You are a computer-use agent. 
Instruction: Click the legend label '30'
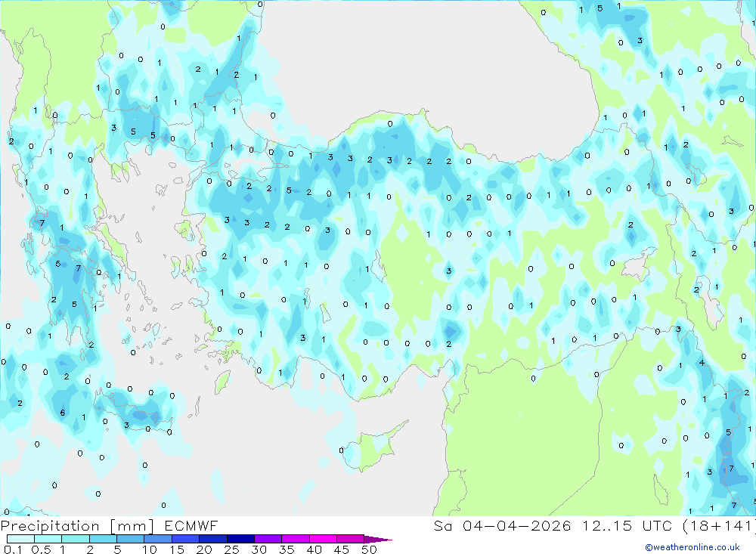click(259, 549)
